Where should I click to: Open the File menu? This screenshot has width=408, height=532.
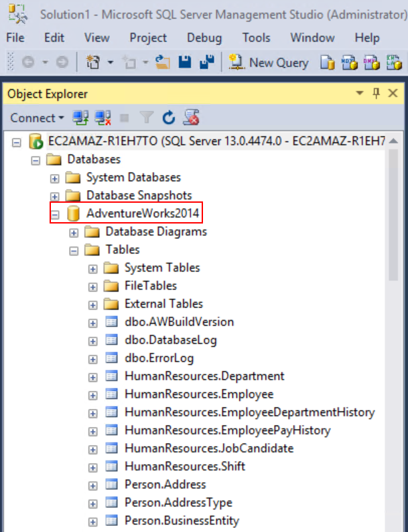pyautogui.click(x=15, y=37)
